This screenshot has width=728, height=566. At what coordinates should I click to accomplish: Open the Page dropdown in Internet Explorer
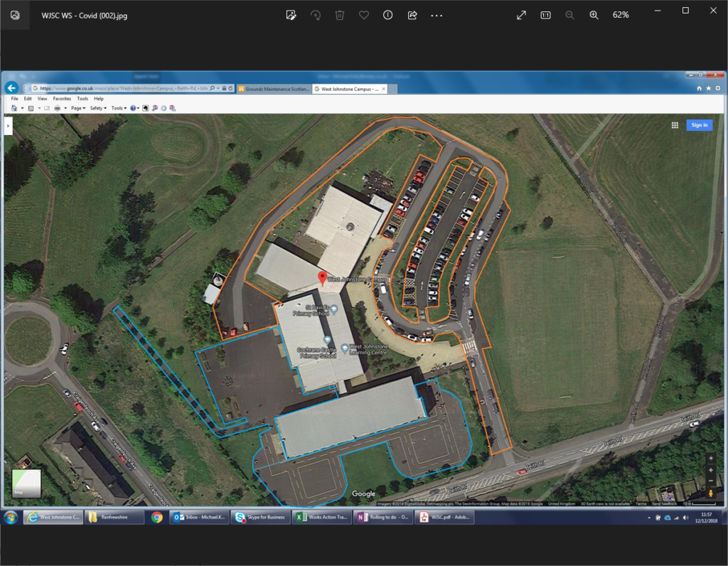click(x=76, y=107)
